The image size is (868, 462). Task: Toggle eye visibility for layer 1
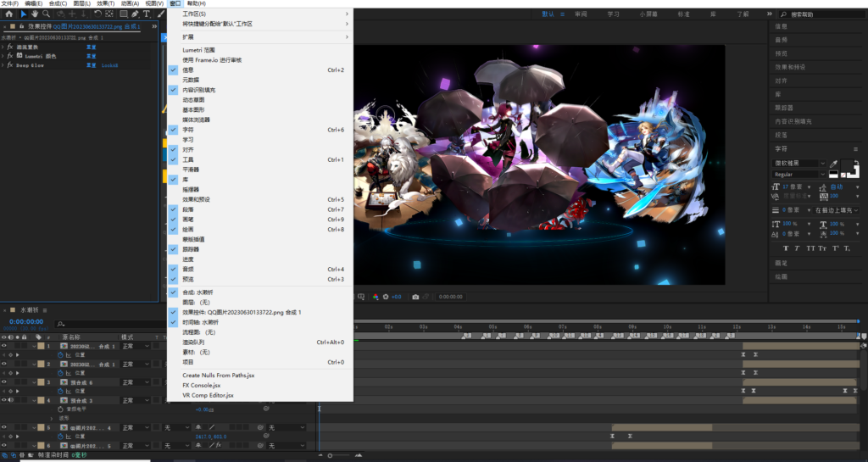pos(4,347)
